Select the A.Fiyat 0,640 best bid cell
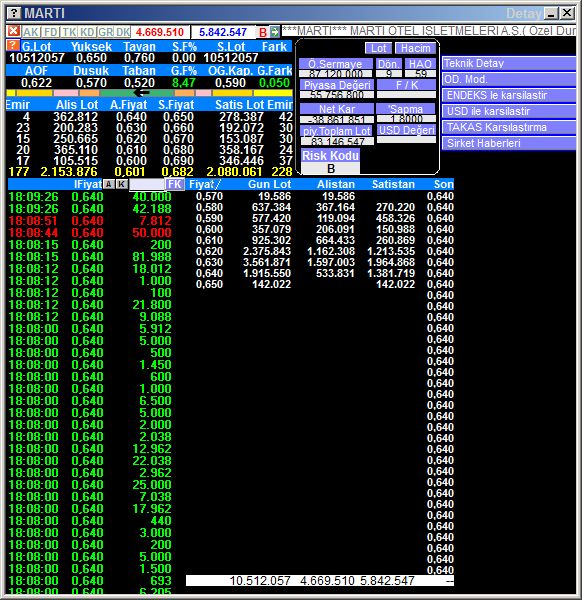This screenshot has height=600, width=582. click(x=131, y=117)
